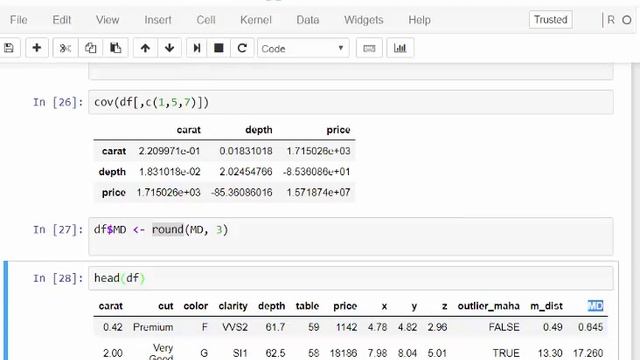Click the price value 18186
Image resolution: width=640 pixels, height=360 pixels.
(x=343, y=353)
